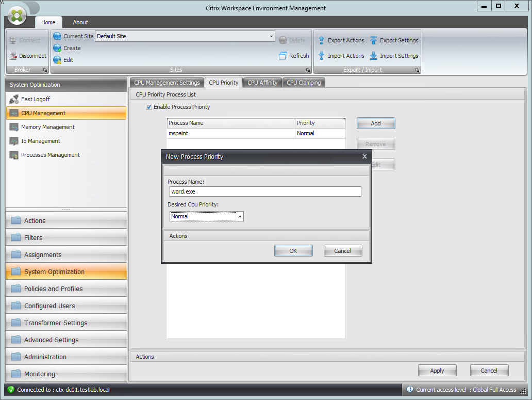Click the Administration folder icon
The height and width of the screenshot is (400, 532).
16,357
